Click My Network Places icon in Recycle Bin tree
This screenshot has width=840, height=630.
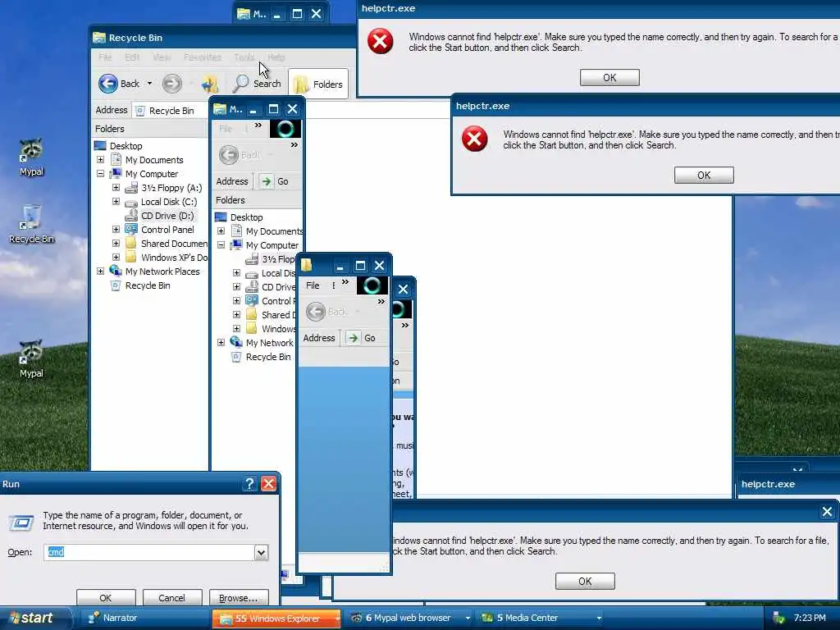click(x=116, y=271)
